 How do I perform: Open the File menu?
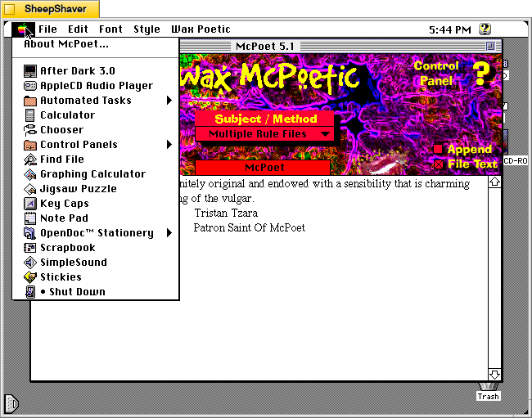(47, 29)
